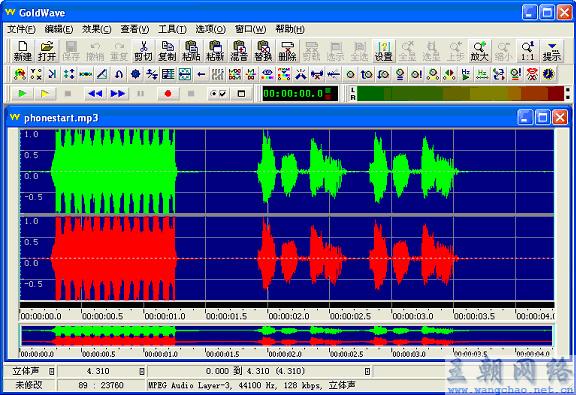Click the small window icon after the properties button
This screenshot has width=576, height=395.
click(241, 94)
